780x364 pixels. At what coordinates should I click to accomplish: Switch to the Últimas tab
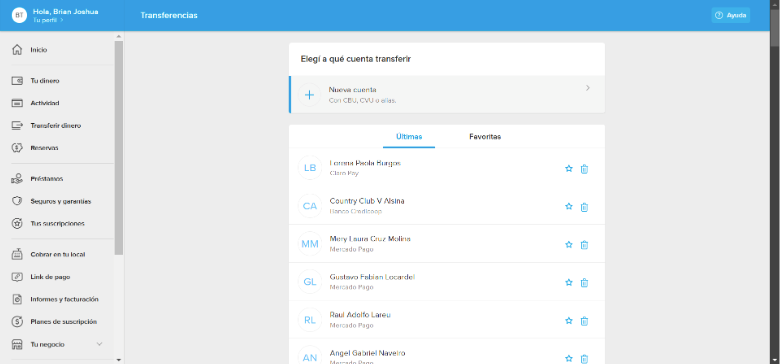409,136
